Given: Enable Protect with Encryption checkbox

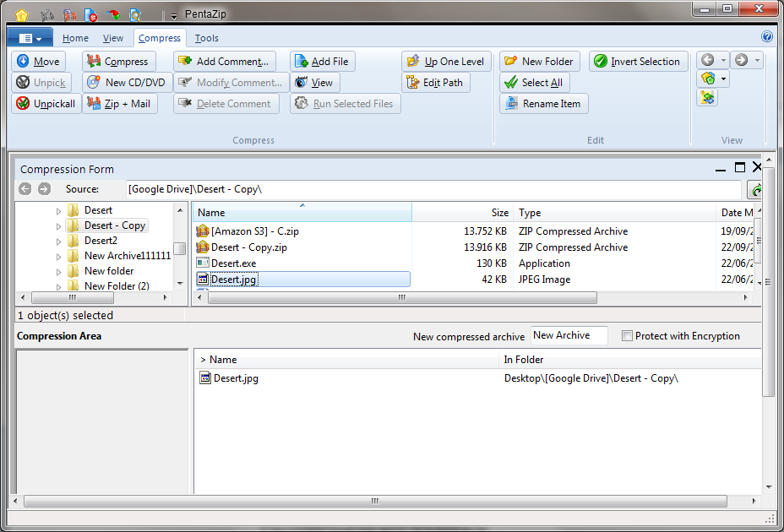Looking at the screenshot, I should pyautogui.click(x=627, y=336).
